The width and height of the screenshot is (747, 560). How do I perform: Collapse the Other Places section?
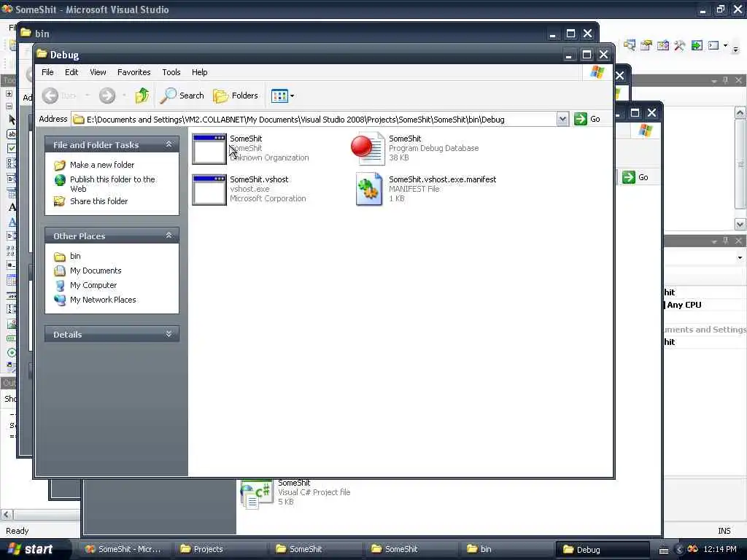click(x=169, y=236)
